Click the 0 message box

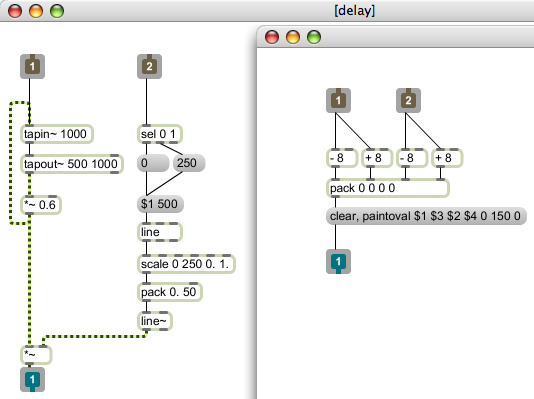coord(153,163)
